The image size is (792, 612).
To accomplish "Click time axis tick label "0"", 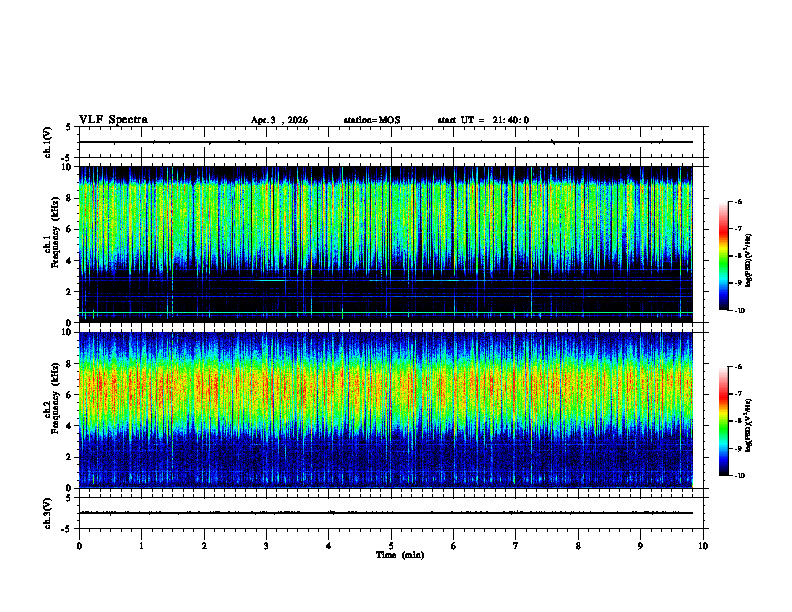I will 79,546.
